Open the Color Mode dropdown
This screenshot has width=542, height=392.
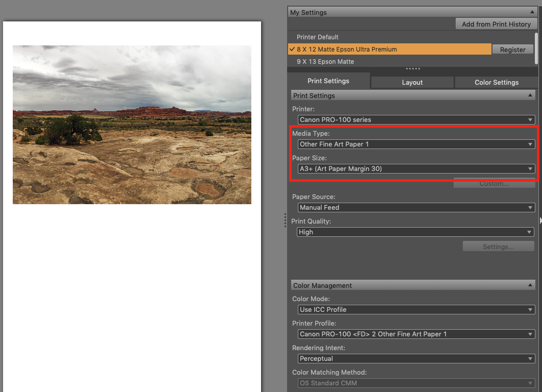(x=416, y=310)
